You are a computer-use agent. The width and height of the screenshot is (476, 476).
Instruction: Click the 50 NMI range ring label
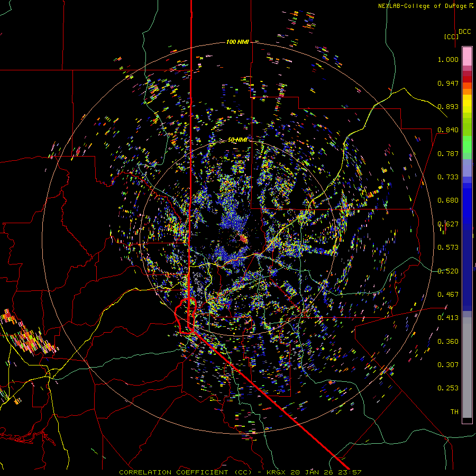[237, 140]
